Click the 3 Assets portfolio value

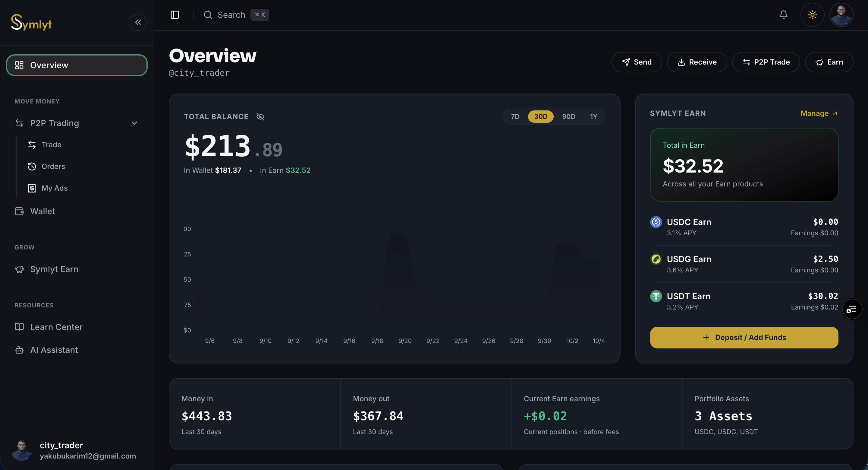tap(723, 416)
